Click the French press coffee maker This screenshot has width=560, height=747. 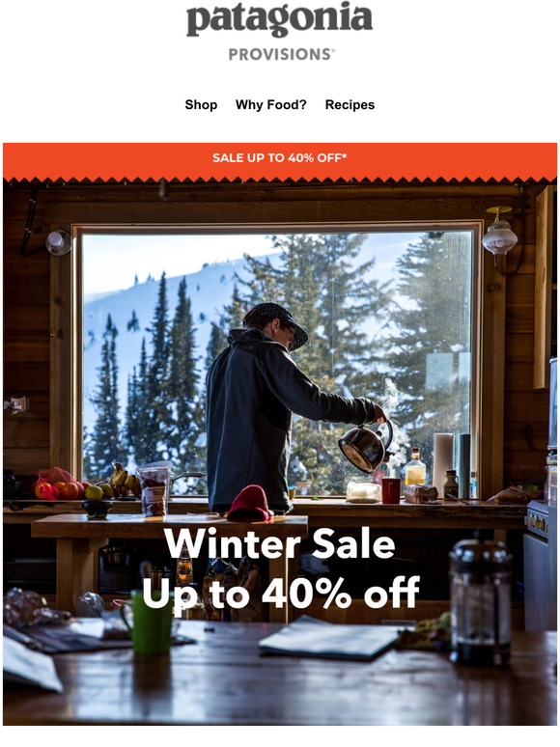(x=481, y=602)
